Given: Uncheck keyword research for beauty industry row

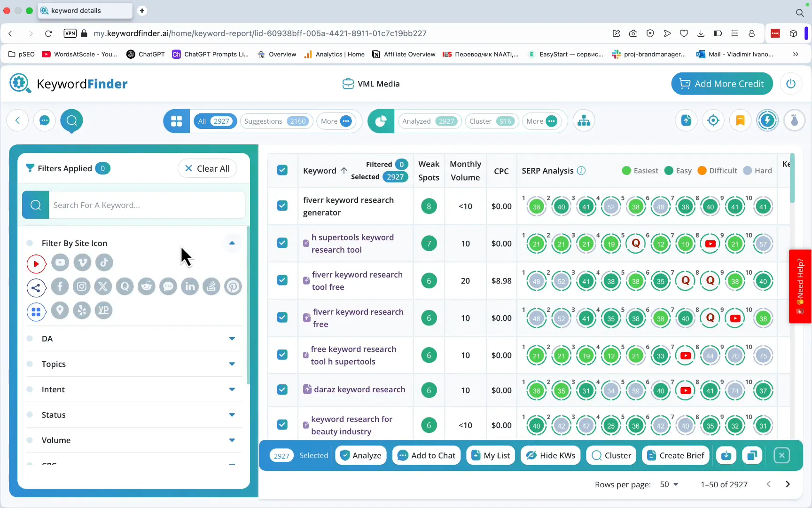Looking at the screenshot, I should coord(282,424).
